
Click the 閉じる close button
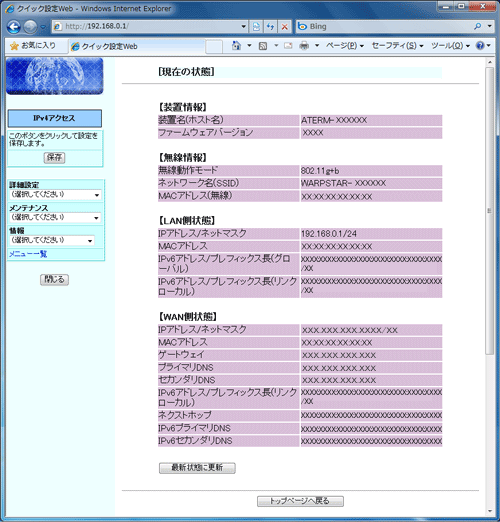coord(54,279)
